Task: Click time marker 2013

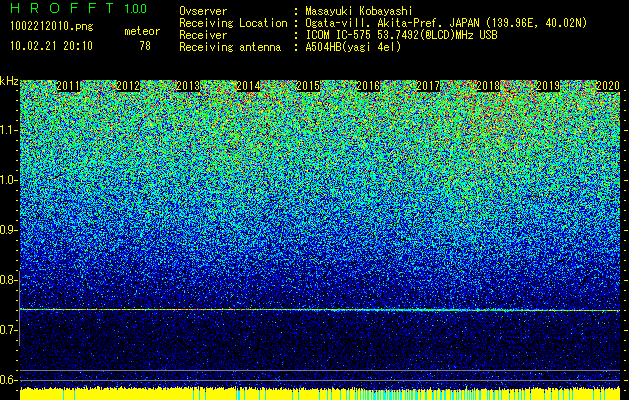Action: [x=188, y=86]
